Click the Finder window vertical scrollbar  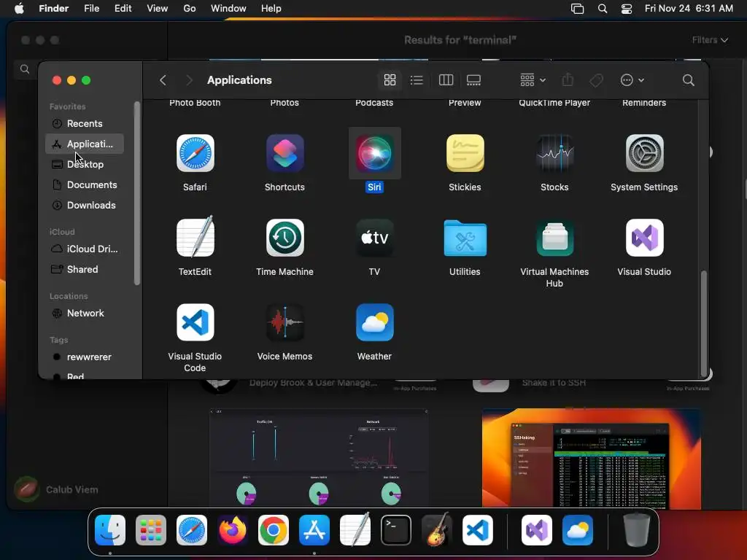click(x=703, y=324)
